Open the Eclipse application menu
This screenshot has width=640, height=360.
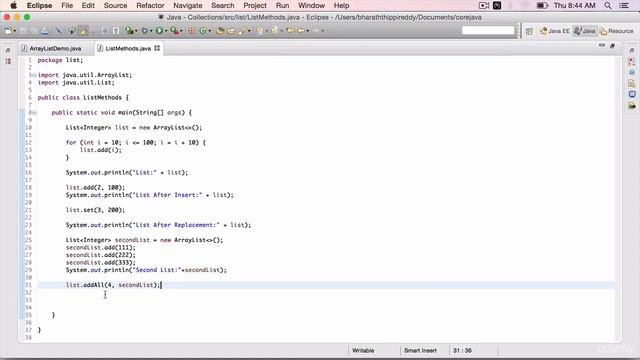pos(40,5)
